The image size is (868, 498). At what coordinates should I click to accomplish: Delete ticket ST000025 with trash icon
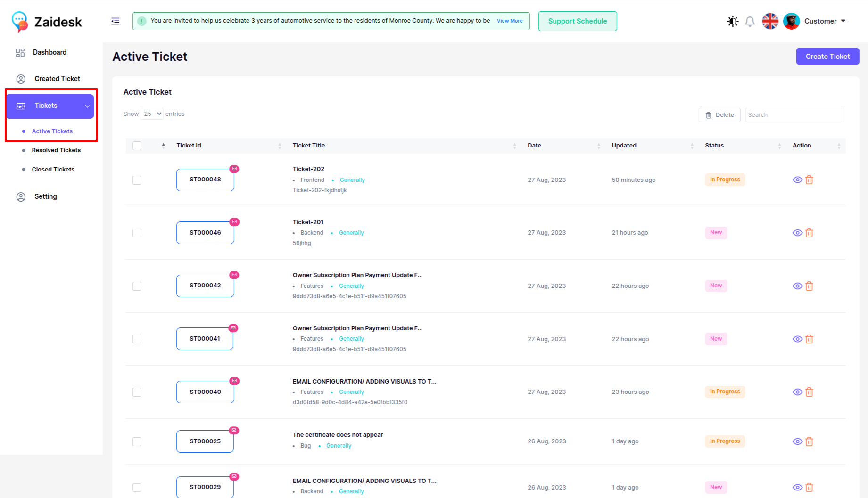[809, 441]
